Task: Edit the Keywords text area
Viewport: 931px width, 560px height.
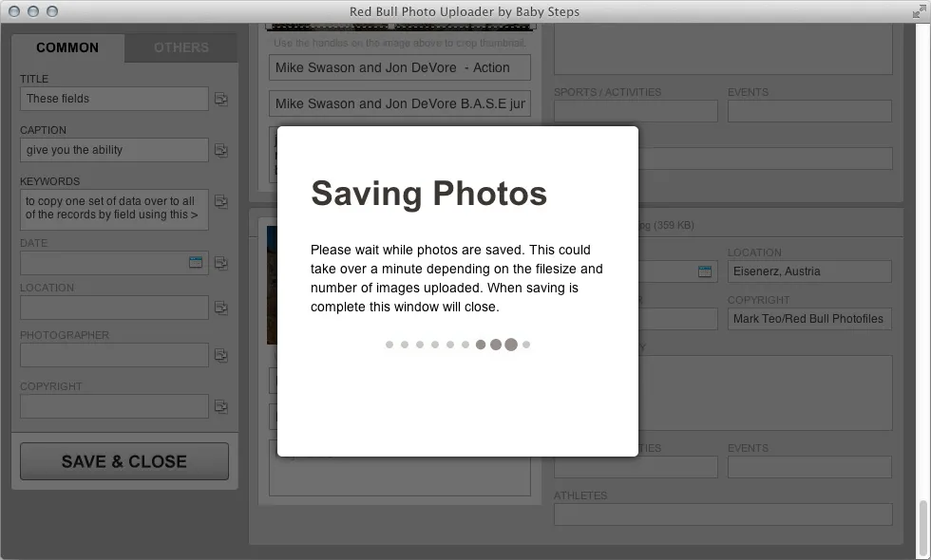Action: click(x=114, y=209)
